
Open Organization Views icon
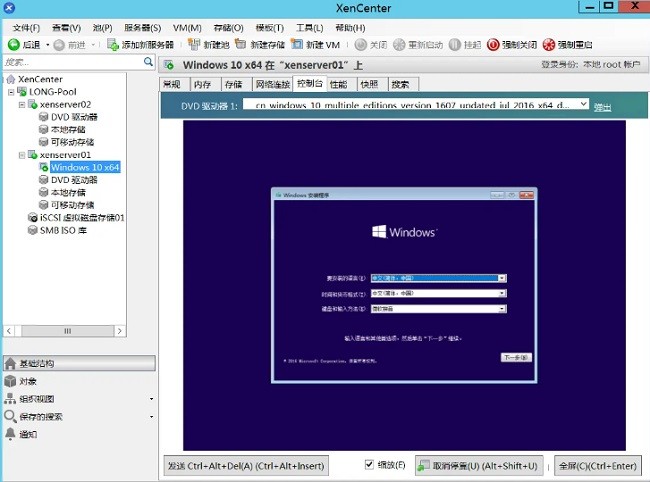[10, 399]
